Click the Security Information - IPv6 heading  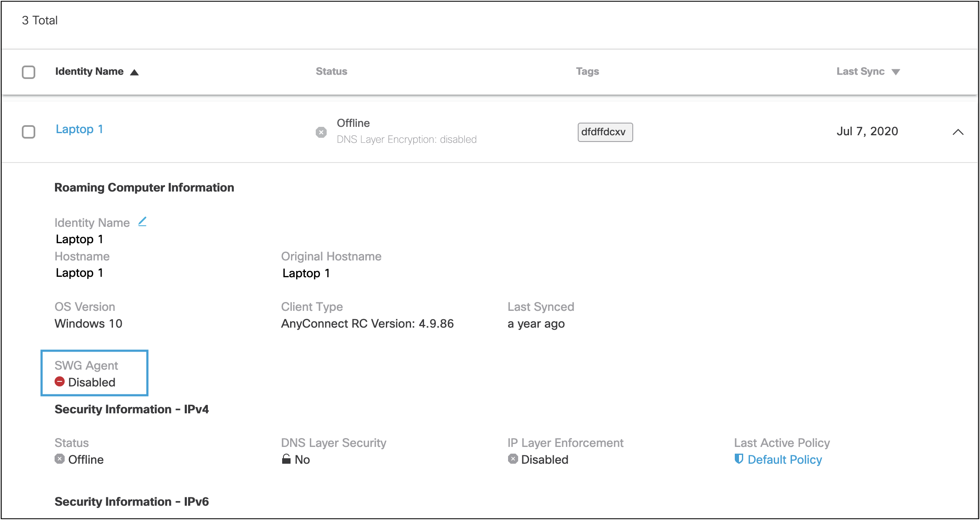click(x=131, y=502)
